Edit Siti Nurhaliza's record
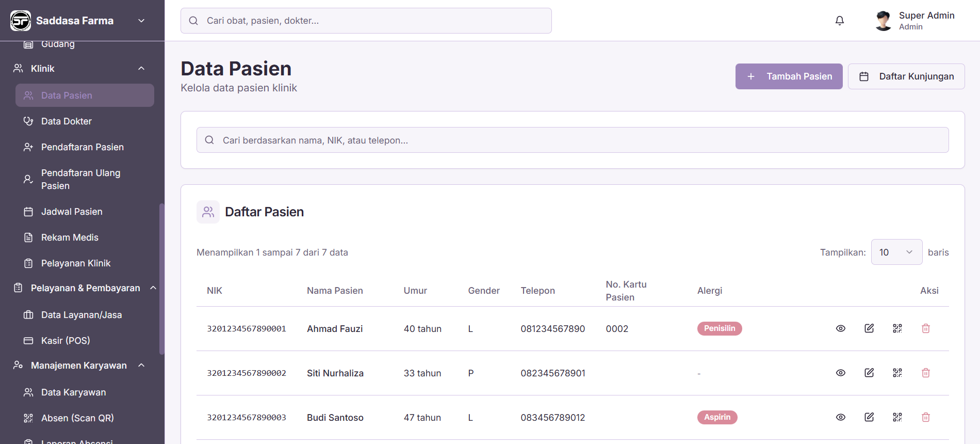This screenshot has height=444, width=980. click(x=869, y=373)
